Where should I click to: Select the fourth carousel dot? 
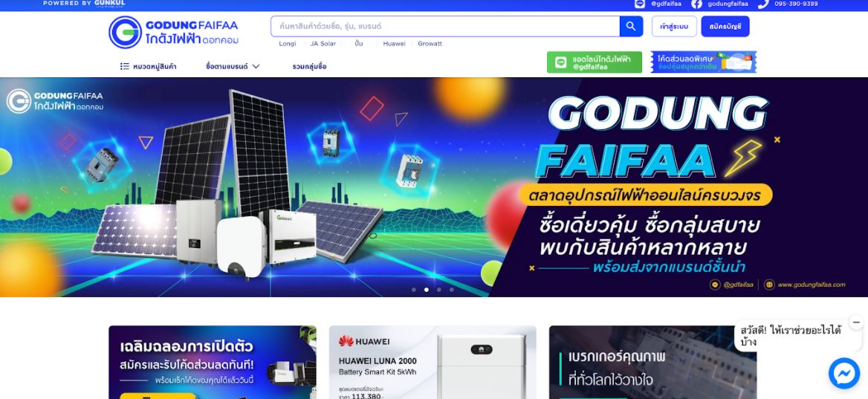pos(452,290)
